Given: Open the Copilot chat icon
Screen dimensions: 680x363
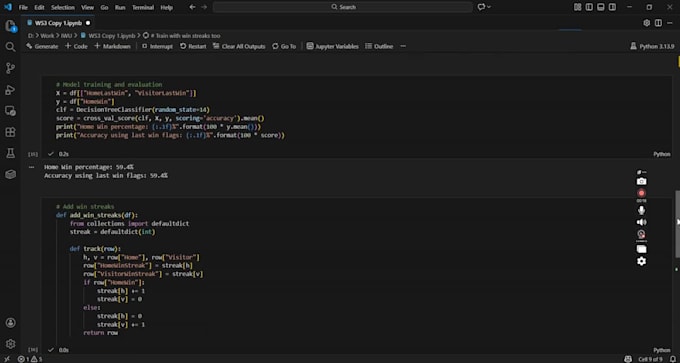Looking at the screenshot, I should 481,7.
